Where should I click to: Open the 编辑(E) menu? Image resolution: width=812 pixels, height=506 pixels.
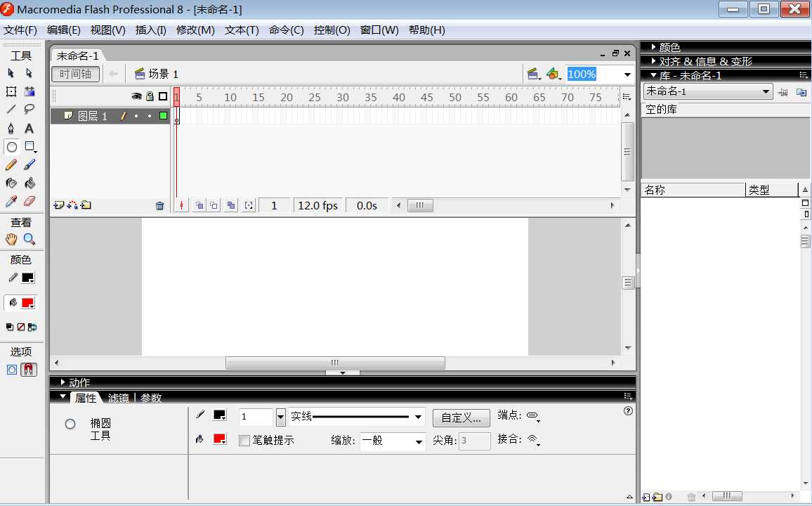click(x=64, y=30)
